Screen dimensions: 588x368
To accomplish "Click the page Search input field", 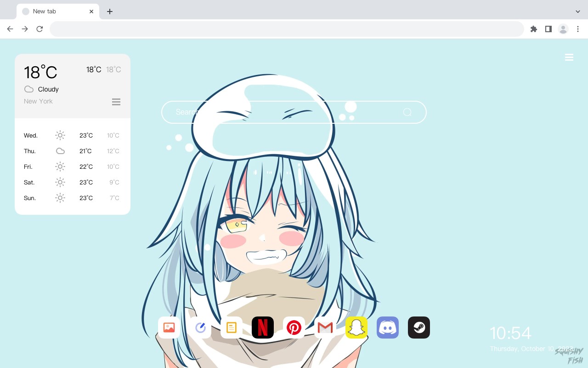I will pos(294,112).
